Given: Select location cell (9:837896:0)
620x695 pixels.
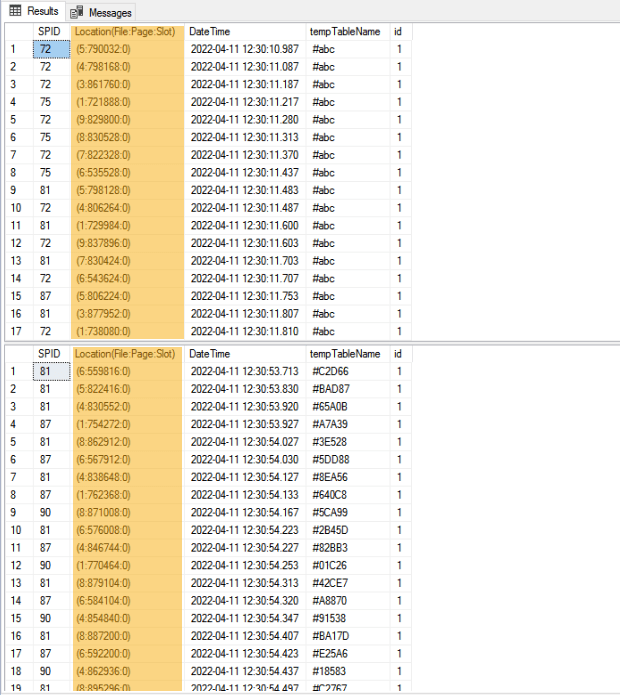Looking at the screenshot, I should point(127,243).
